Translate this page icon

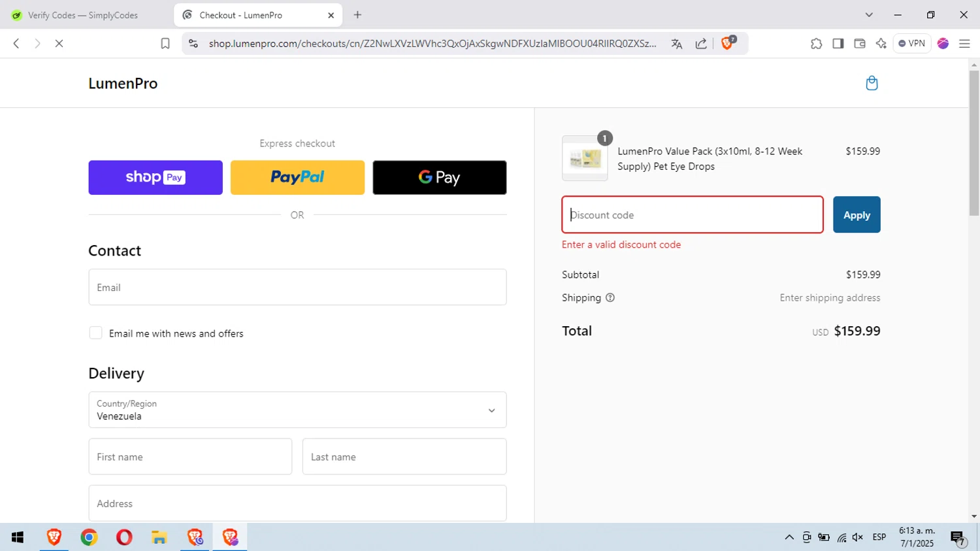(x=676, y=44)
